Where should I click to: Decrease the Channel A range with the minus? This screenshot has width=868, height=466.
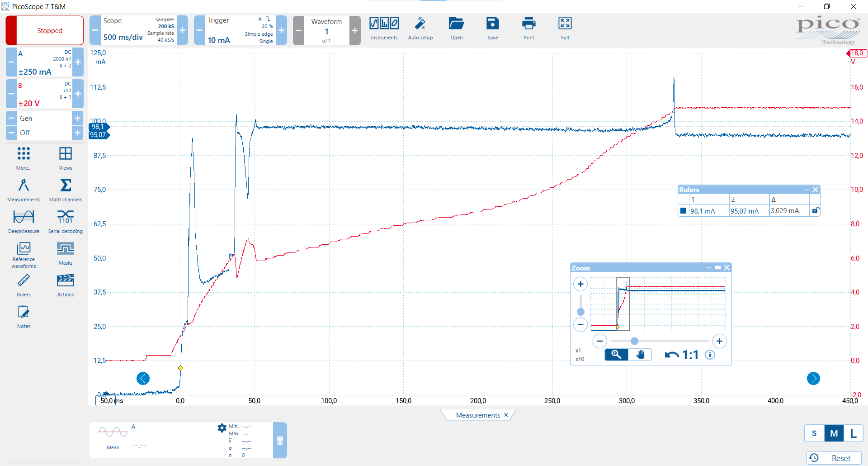(11, 62)
